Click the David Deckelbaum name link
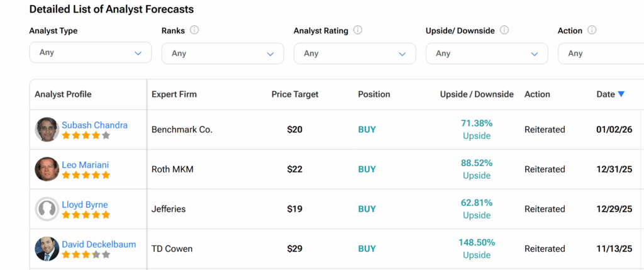This screenshot has height=270, width=644. 99,244
